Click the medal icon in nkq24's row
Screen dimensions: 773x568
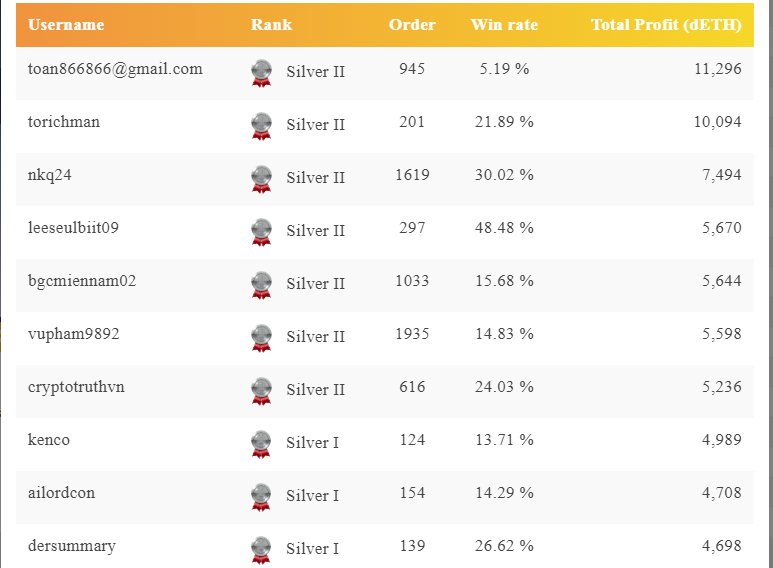point(261,178)
